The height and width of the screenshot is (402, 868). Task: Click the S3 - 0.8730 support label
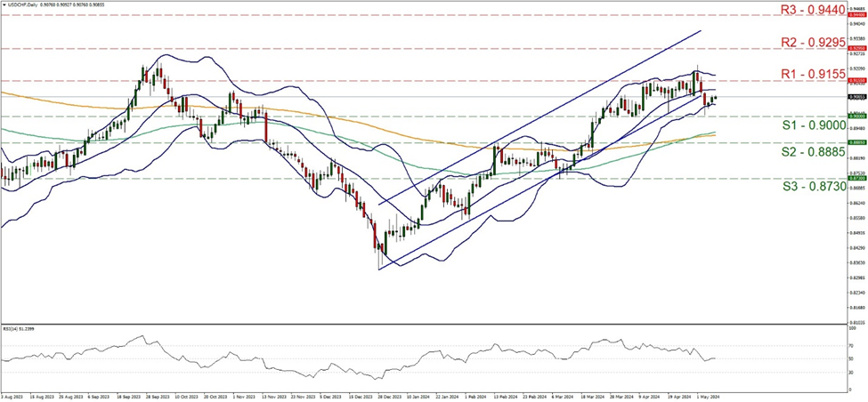[815, 187]
